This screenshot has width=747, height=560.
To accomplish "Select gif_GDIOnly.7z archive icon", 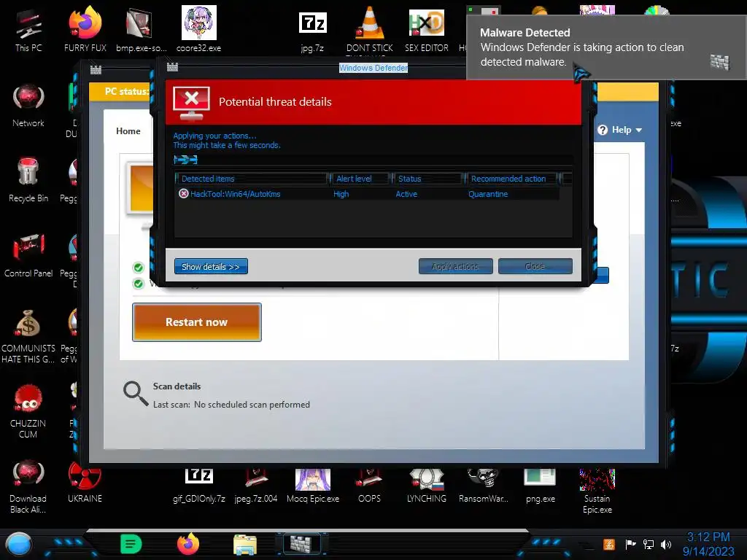I will 198,486.
